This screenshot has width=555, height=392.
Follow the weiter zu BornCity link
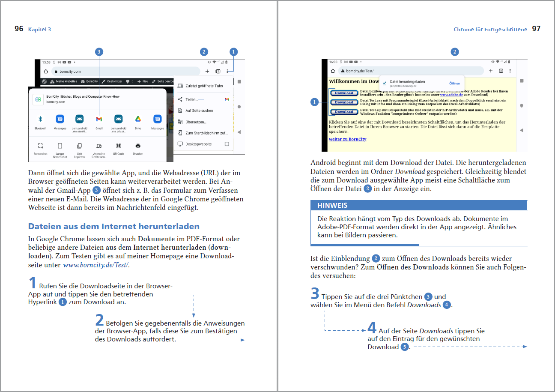coord(347,139)
